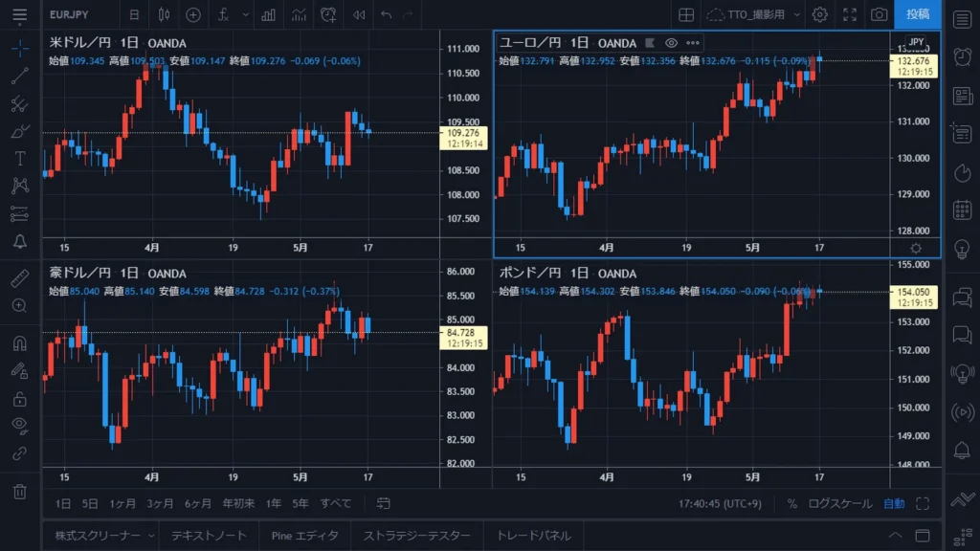This screenshot has width=980, height=551.
Task: Toggle the percent scale option
Action: (791, 503)
